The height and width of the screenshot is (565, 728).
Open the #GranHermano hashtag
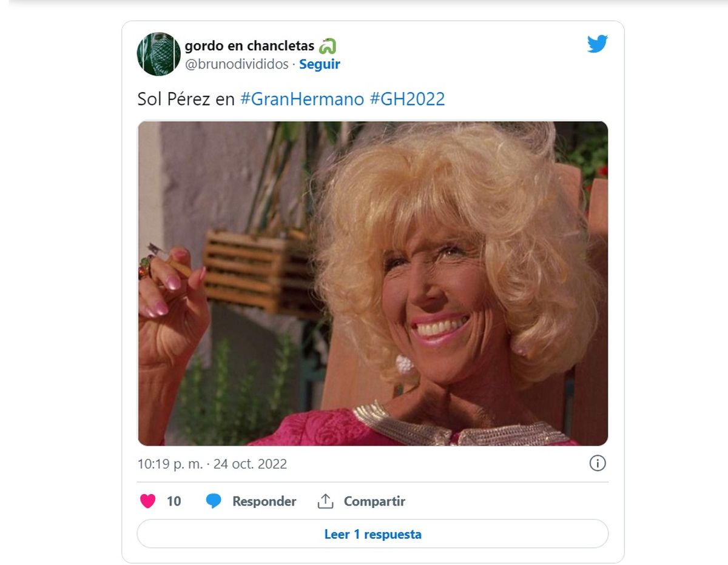pos(302,99)
